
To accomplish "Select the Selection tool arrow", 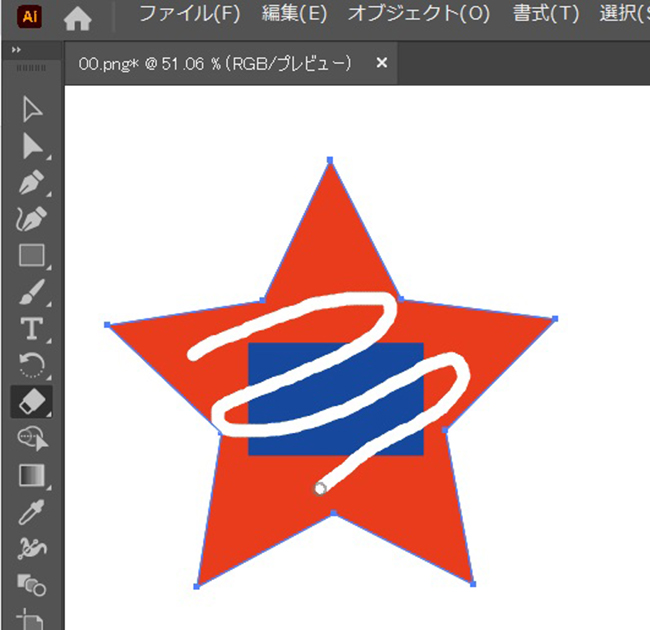I will click(32, 110).
